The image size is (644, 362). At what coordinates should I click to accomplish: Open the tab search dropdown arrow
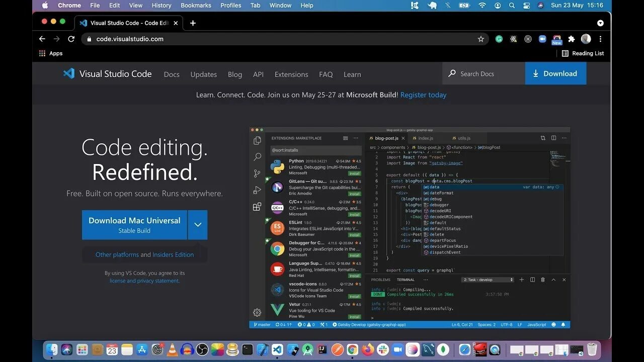tap(600, 23)
